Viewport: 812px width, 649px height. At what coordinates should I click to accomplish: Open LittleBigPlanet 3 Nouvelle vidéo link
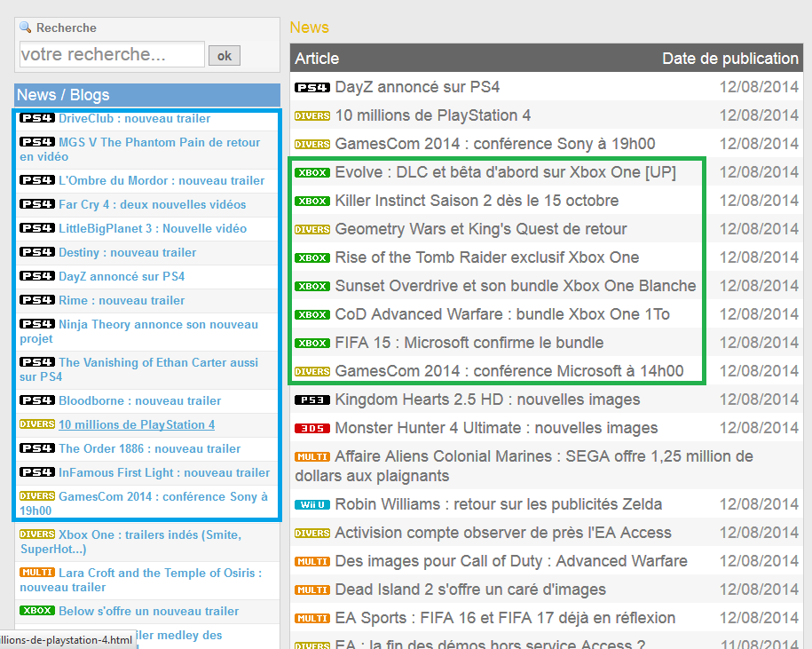coord(153,228)
